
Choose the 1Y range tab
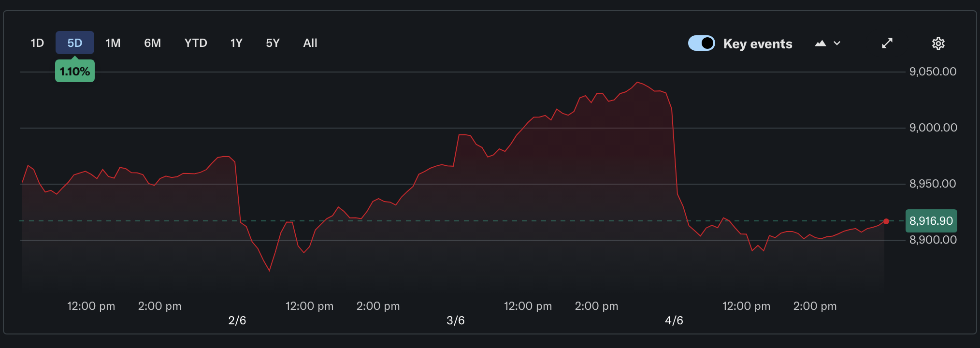coord(236,43)
